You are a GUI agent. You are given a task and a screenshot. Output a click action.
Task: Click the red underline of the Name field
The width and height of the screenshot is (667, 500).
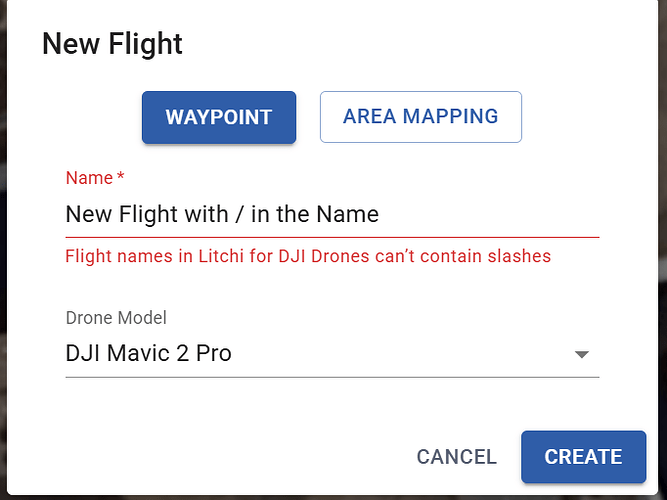331,237
